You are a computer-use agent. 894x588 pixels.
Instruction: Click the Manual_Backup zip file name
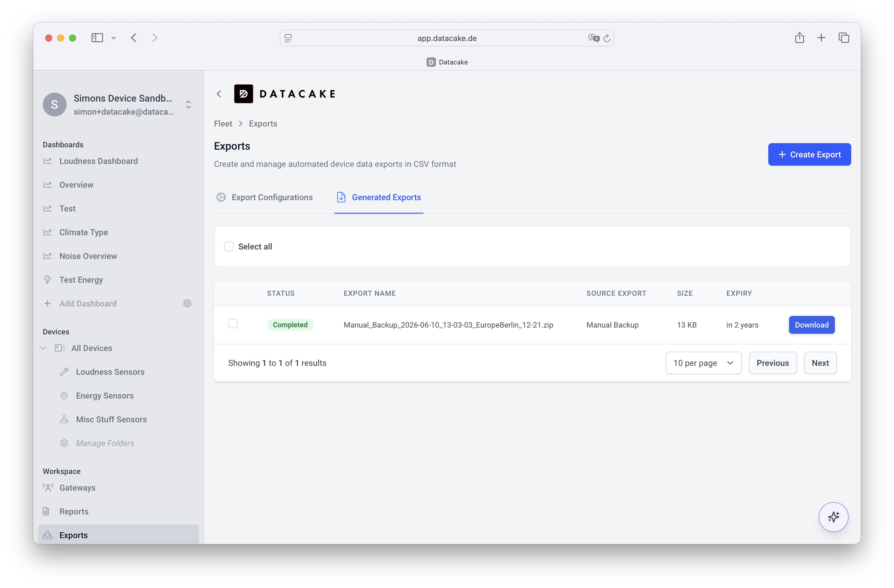[x=448, y=325]
